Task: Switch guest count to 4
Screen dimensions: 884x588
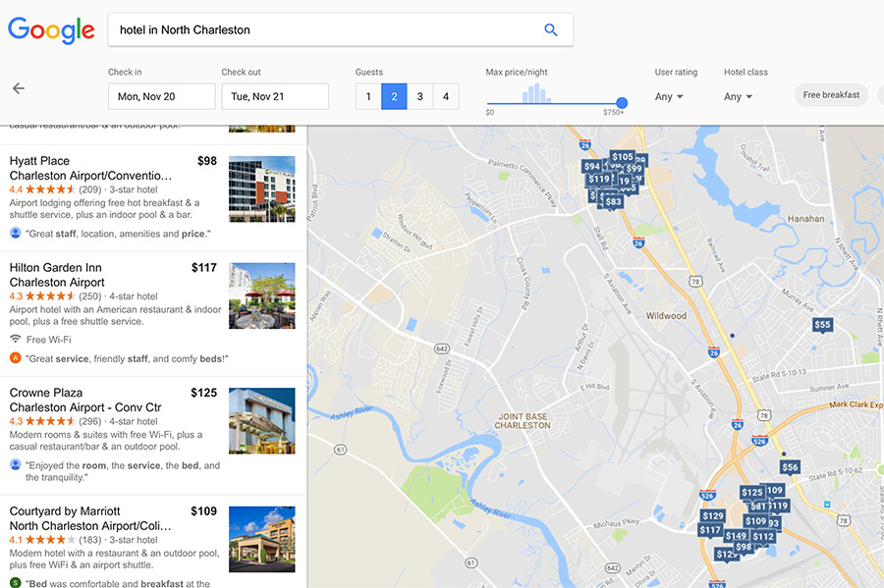Action: 446,96
